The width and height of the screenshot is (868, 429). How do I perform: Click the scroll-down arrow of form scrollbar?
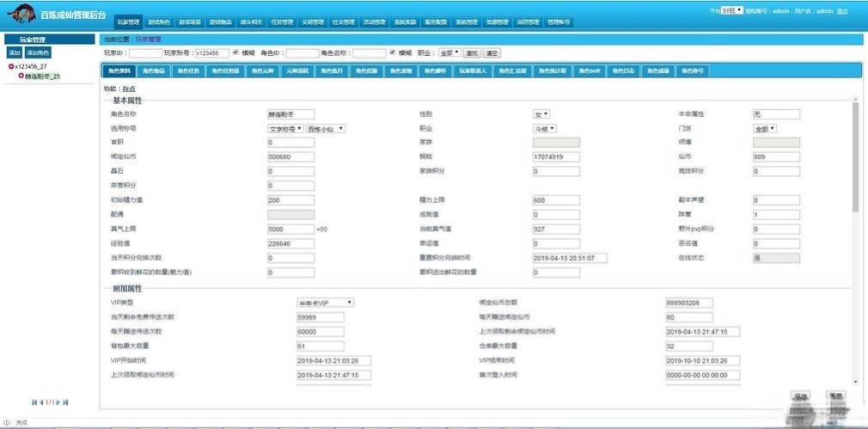(856, 382)
